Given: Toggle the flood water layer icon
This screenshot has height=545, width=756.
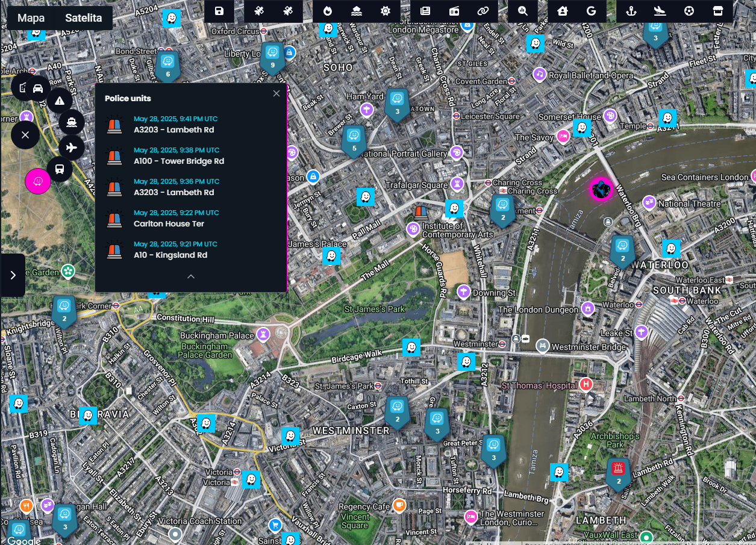Looking at the screenshot, I should tap(357, 11).
